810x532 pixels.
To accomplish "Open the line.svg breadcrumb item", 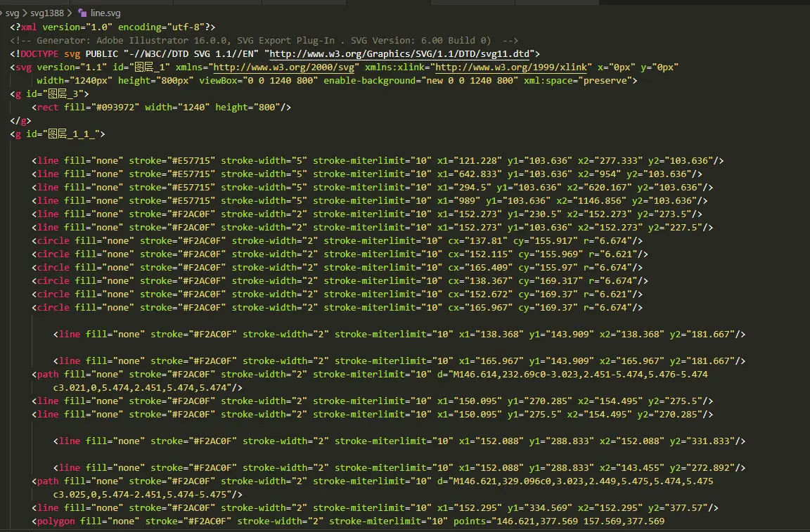I will click(105, 13).
